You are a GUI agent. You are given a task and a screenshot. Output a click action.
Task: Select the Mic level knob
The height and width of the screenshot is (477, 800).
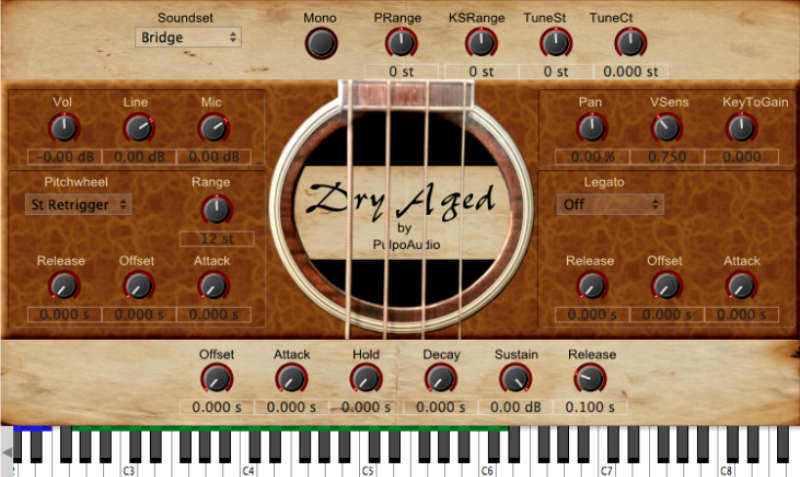point(212,128)
